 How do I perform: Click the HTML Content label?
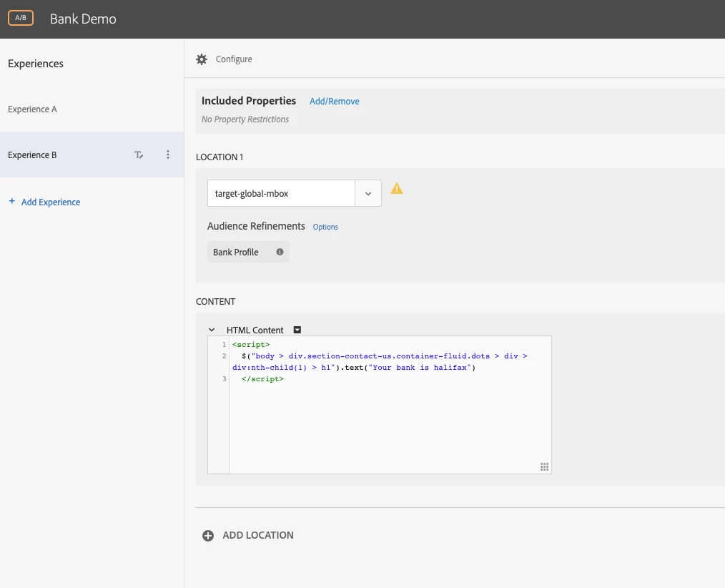(x=255, y=330)
